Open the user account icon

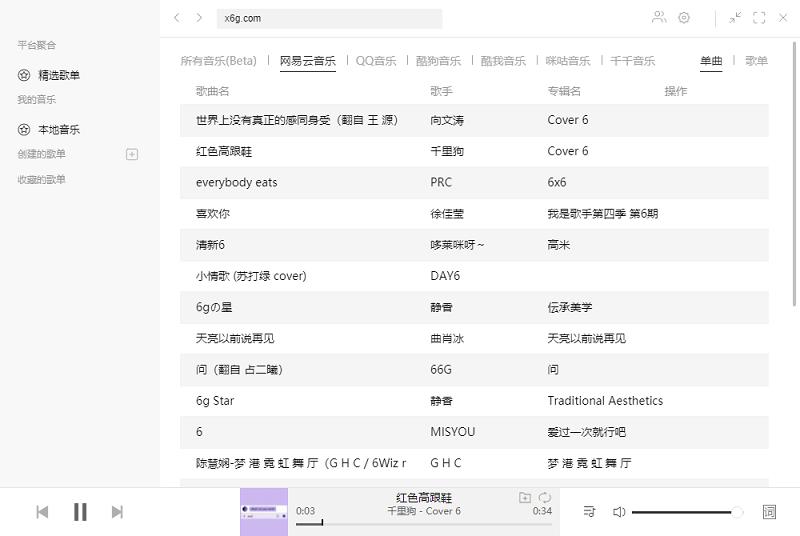click(x=659, y=17)
